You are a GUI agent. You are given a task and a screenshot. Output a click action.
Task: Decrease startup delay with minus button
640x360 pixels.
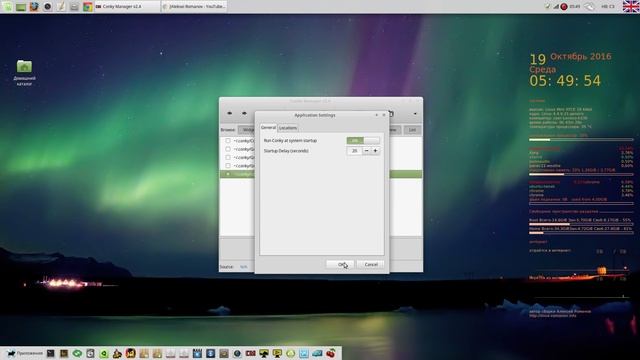tap(366, 151)
